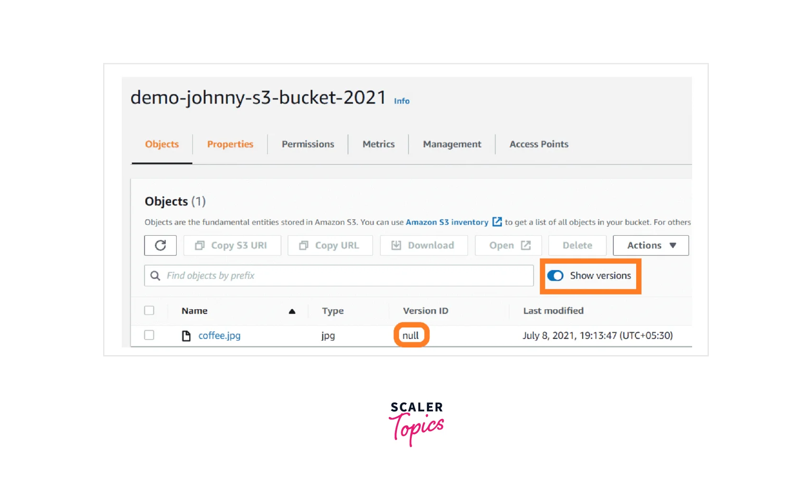Switch to the Properties tab
Image resolution: width=812 pixels, height=504 pixels.
(x=230, y=144)
